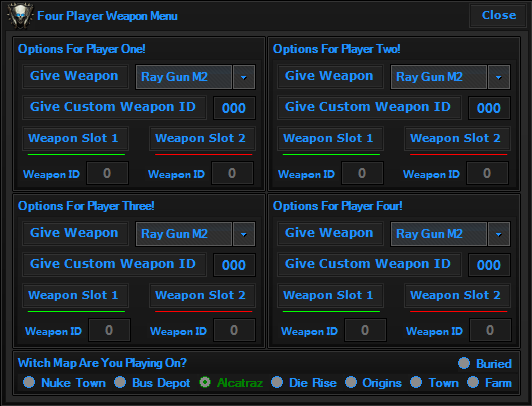Choose Weapon Slot 2 for Player One

pos(203,139)
